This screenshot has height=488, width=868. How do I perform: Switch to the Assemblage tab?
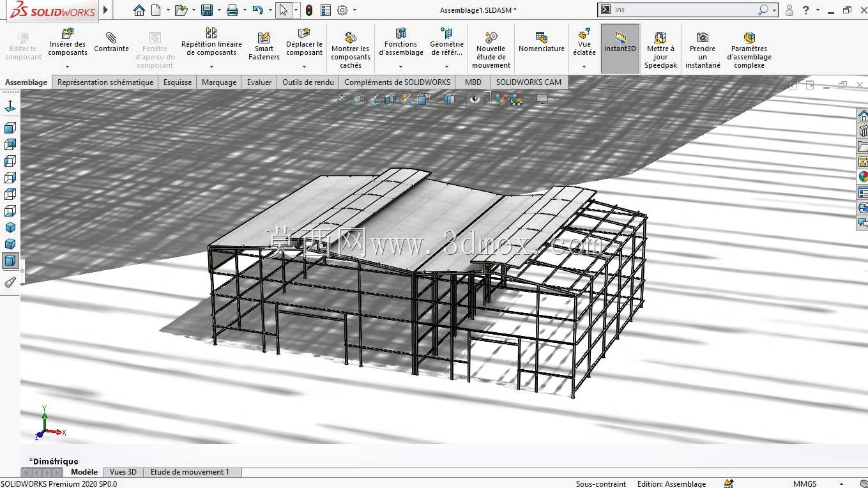[x=26, y=82]
